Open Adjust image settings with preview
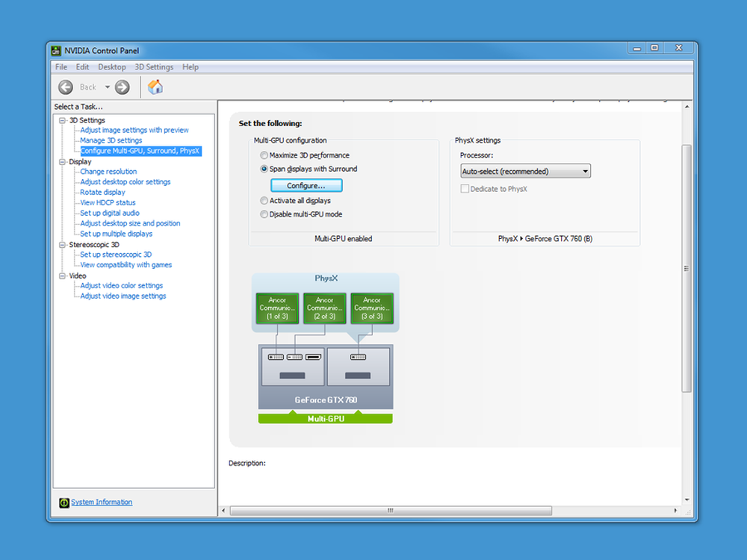The width and height of the screenshot is (747, 560). [134, 130]
